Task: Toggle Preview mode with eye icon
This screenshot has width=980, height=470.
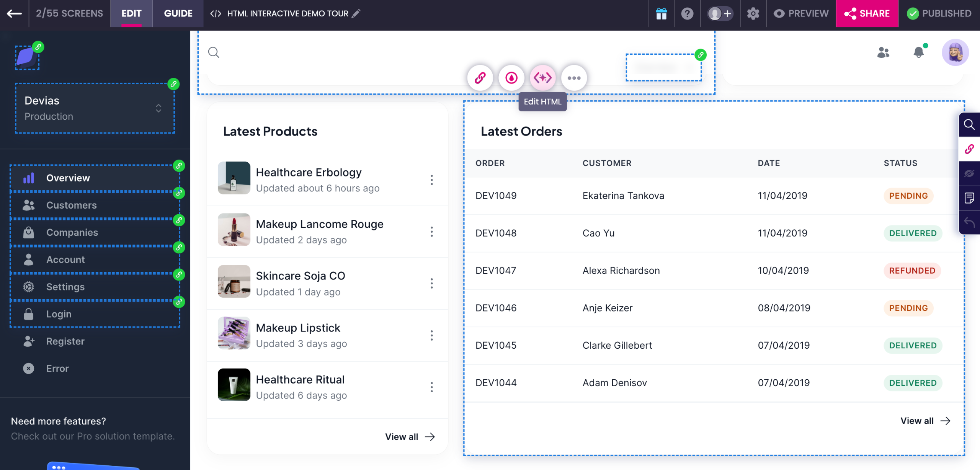Action: (801, 14)
